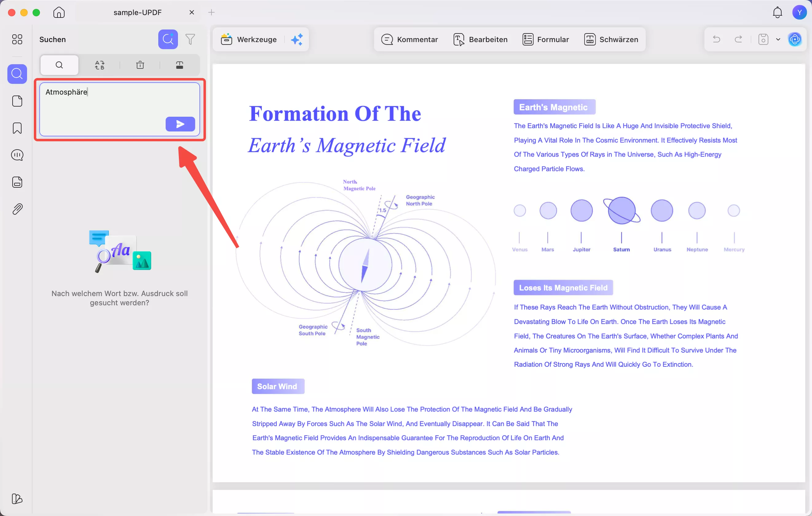The image size is (812, 516).
Task: Go to home screen icon
Action: point(59,13)
